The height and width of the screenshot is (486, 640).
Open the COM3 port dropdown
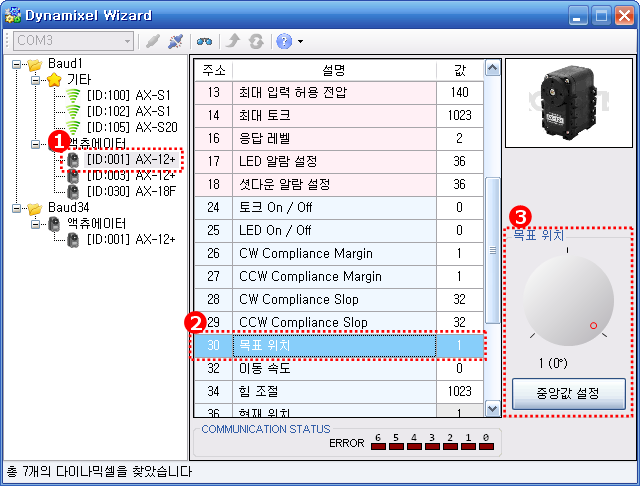pyautogui.click(x=126, y=41)
